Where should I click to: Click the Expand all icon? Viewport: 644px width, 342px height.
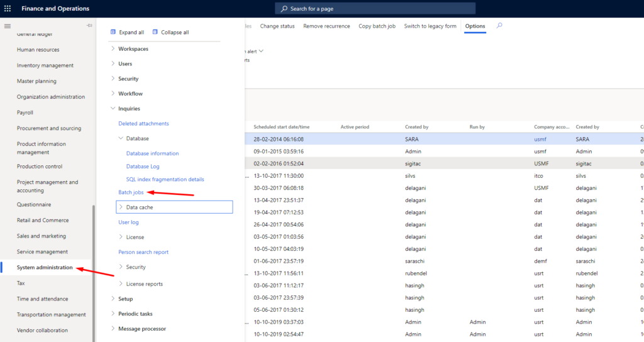[113, 32]
